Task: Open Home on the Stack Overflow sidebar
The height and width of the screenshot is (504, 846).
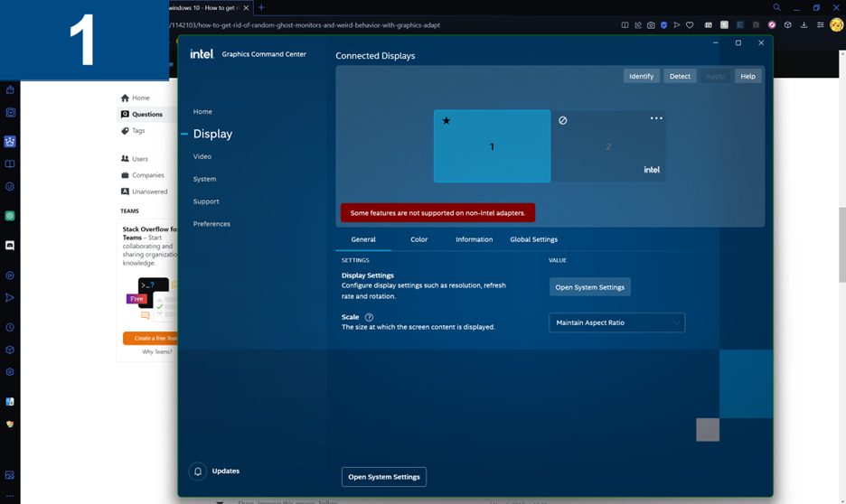Action: pos(140,98)
